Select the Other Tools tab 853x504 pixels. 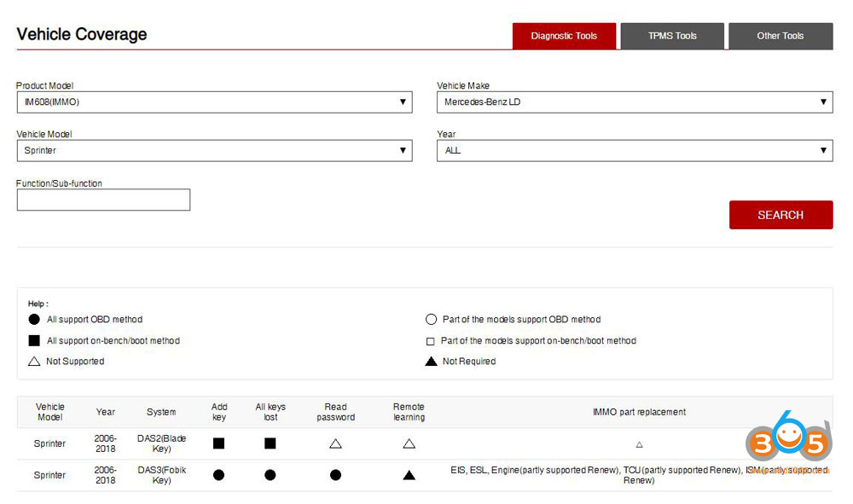coord(780,36)
